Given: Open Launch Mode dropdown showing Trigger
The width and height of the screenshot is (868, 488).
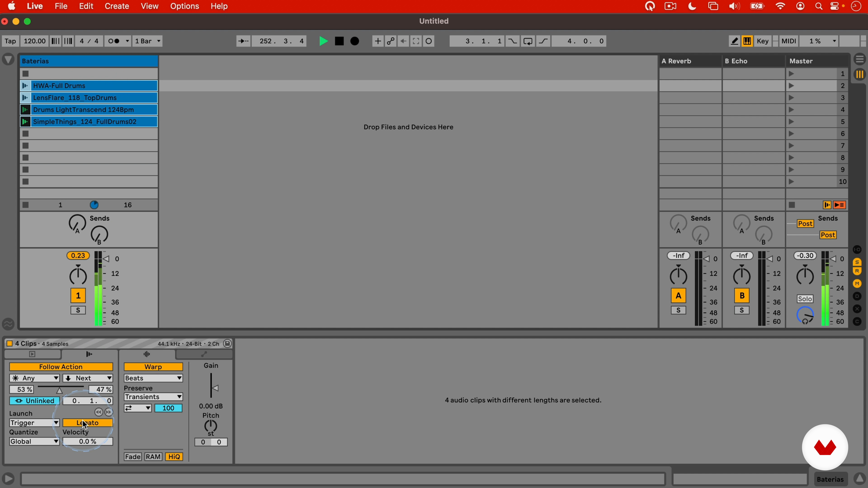Looking at the screenshot, I should 34,423.
